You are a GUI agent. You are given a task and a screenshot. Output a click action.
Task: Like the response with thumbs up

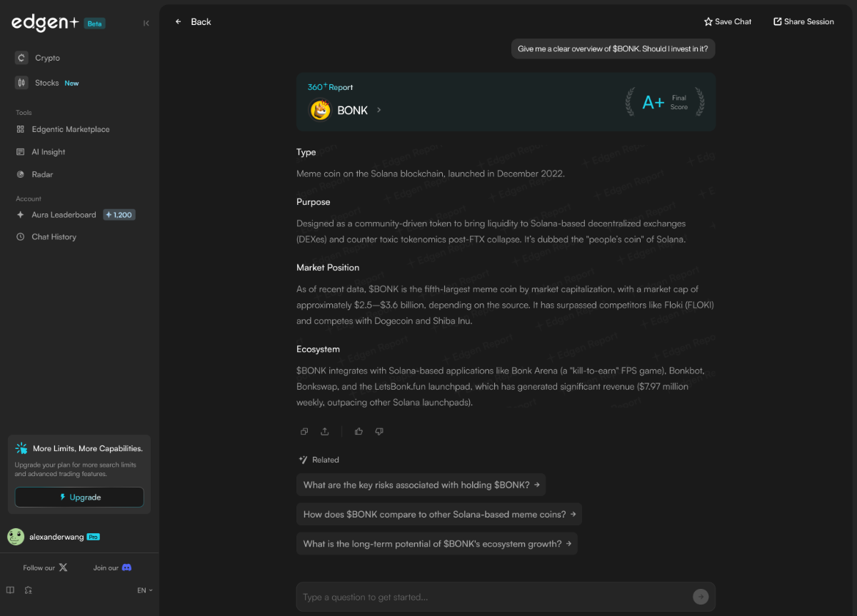point(359,431)
